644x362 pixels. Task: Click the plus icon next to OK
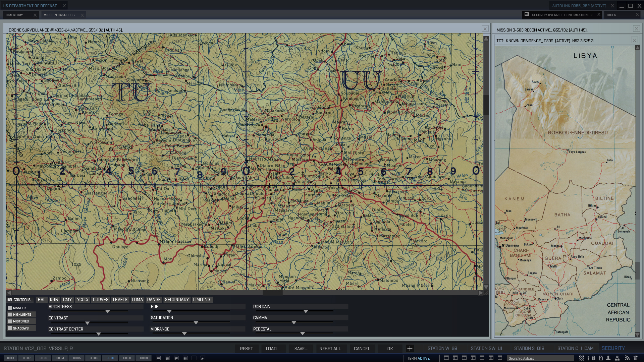(410, 349)
